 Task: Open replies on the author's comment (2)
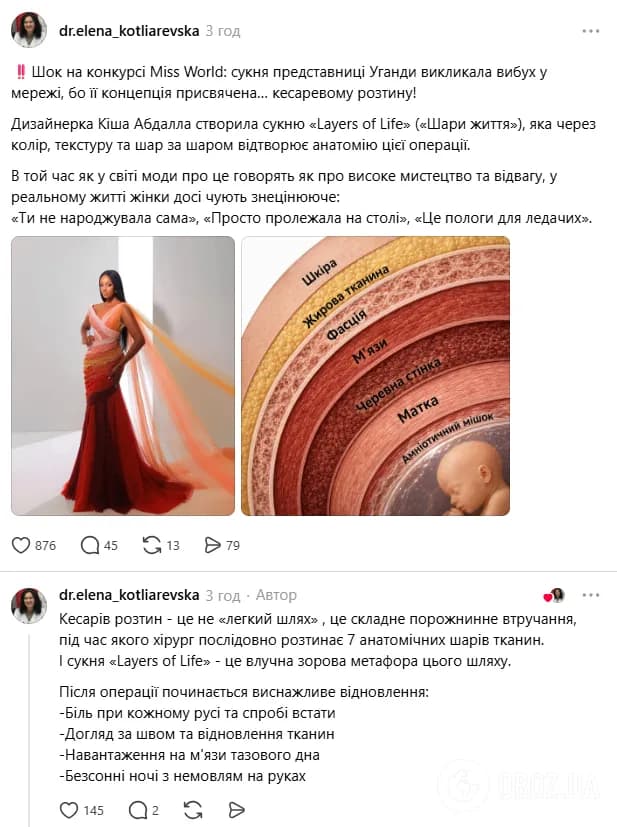(138, 810)
